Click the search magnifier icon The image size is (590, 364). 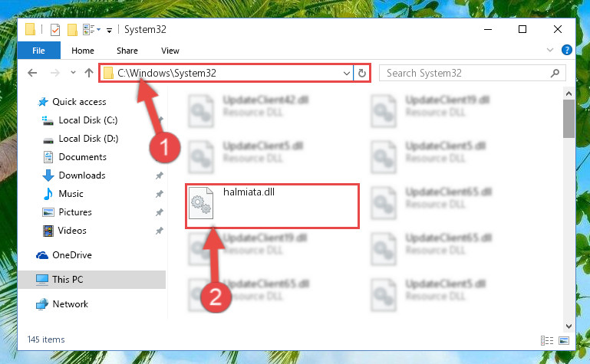point(555,73)
